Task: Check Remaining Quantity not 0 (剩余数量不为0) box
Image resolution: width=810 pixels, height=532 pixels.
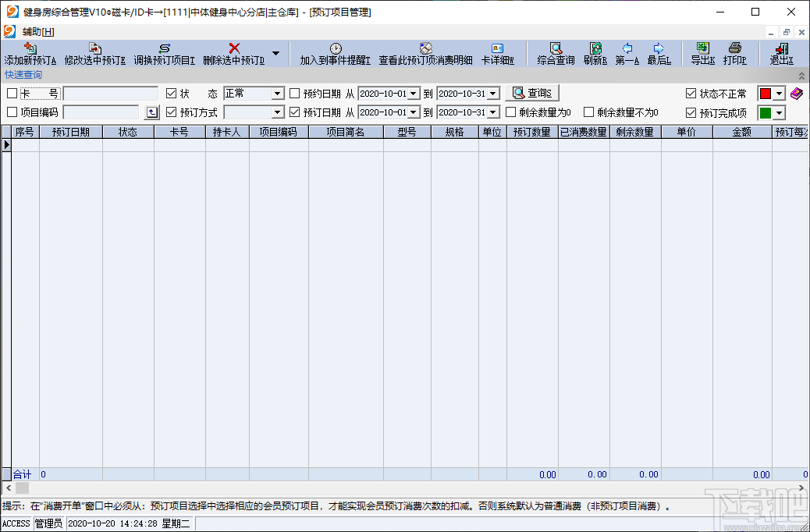Action: tap(588, 112)
